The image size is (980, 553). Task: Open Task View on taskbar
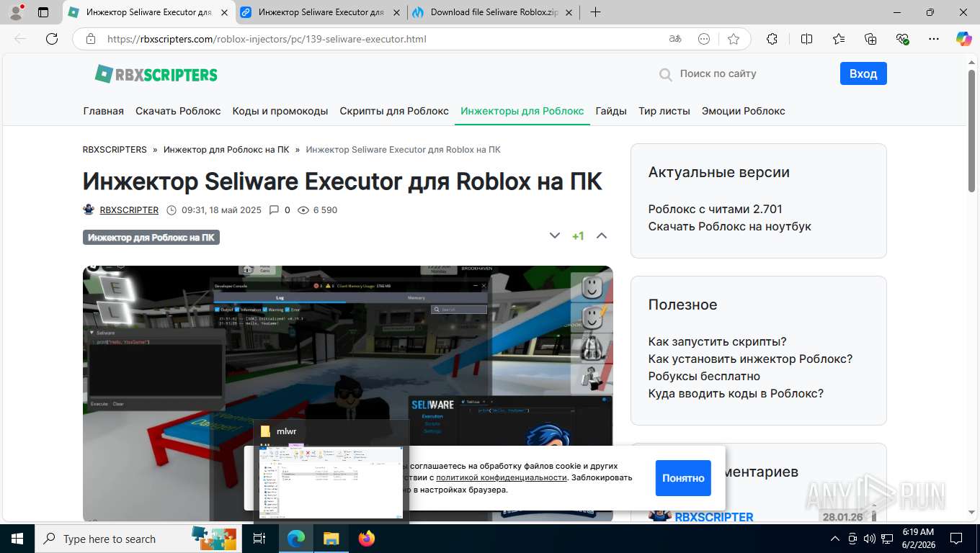coord(259,539)
